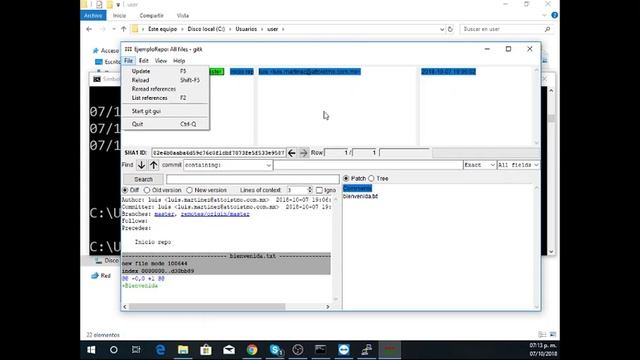
Task: Expand the Explorer ribbon chevron
Action: 544,16
